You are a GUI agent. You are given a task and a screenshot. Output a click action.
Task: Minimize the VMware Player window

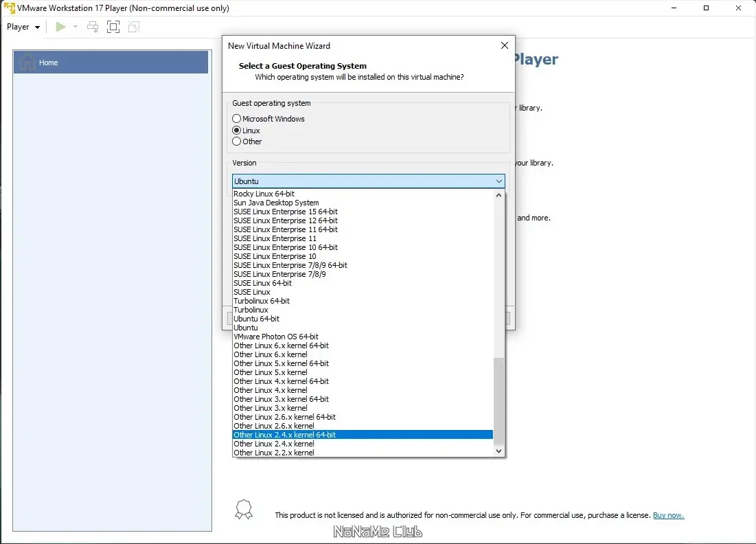(x=674, y=8)
